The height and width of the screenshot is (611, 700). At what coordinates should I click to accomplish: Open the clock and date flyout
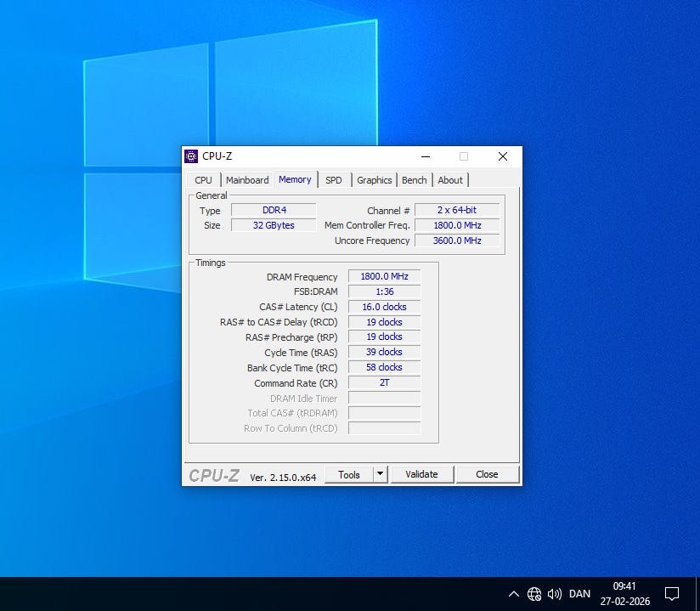624,593
